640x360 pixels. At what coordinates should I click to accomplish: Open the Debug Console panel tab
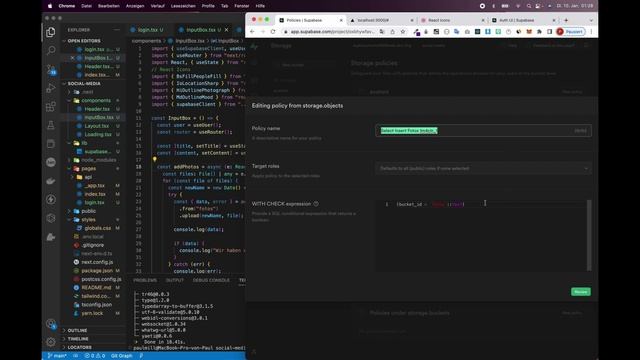211,280
